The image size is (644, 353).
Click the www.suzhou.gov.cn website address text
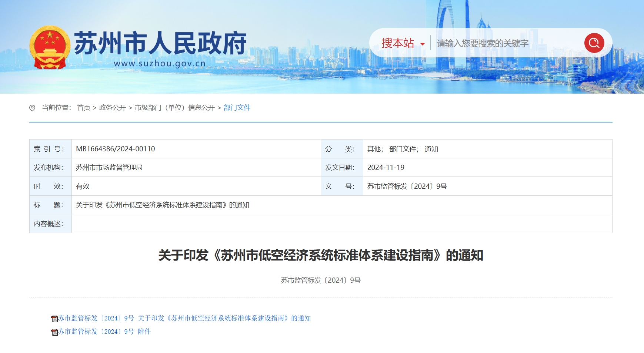159,64
